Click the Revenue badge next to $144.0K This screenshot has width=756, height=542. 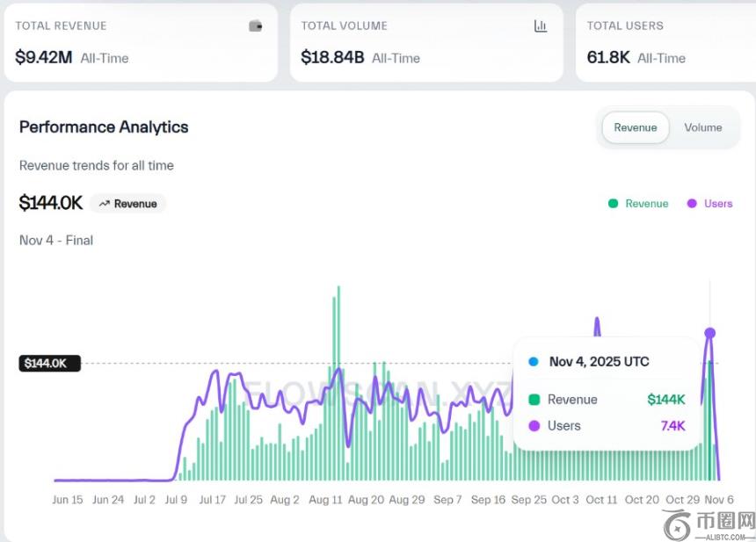[128, 204]
